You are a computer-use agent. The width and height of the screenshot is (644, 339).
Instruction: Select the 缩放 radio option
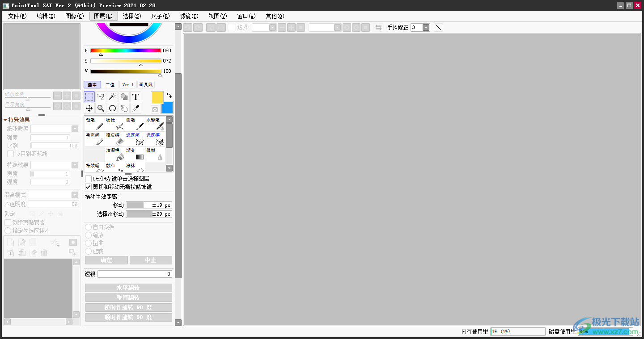point(89,235)
